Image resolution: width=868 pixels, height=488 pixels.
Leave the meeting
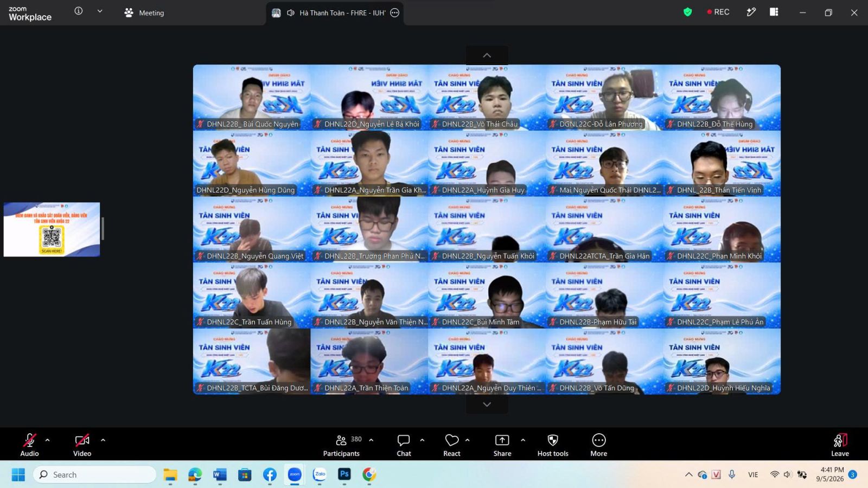pos(840,445)
